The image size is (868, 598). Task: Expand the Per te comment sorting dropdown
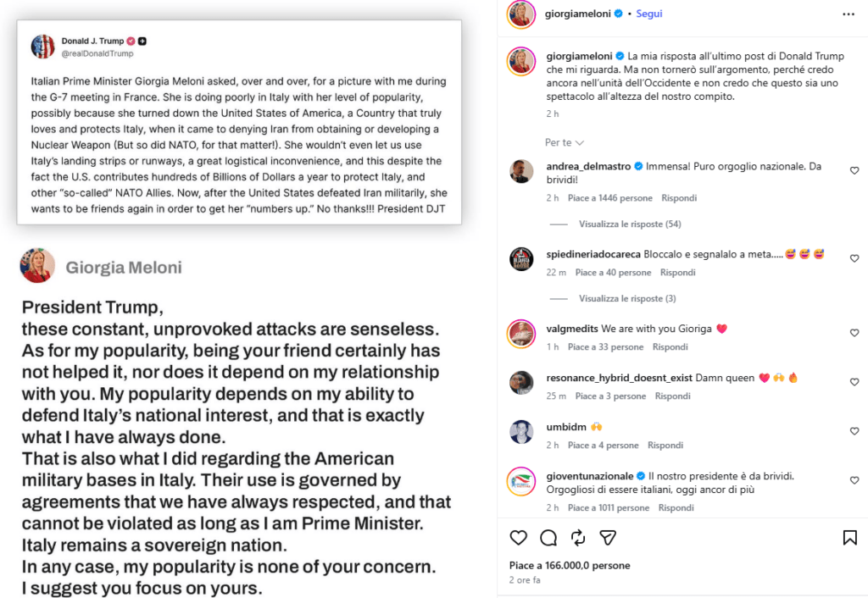click(x=564, y=142)
